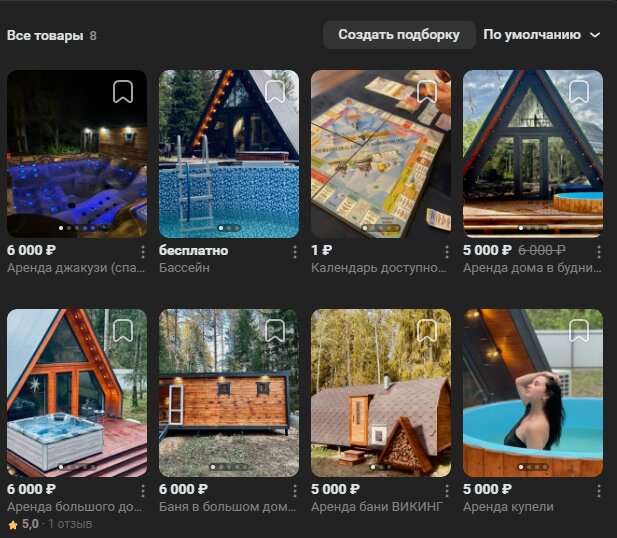Toggle bookmark on the board game calendar item
This screenshot has height=538, width=617.
tap(427, 91)
